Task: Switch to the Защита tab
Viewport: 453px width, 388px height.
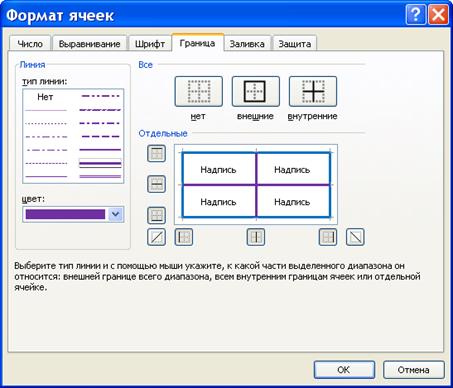Action: pyautogui.click(x=295, y=44)
